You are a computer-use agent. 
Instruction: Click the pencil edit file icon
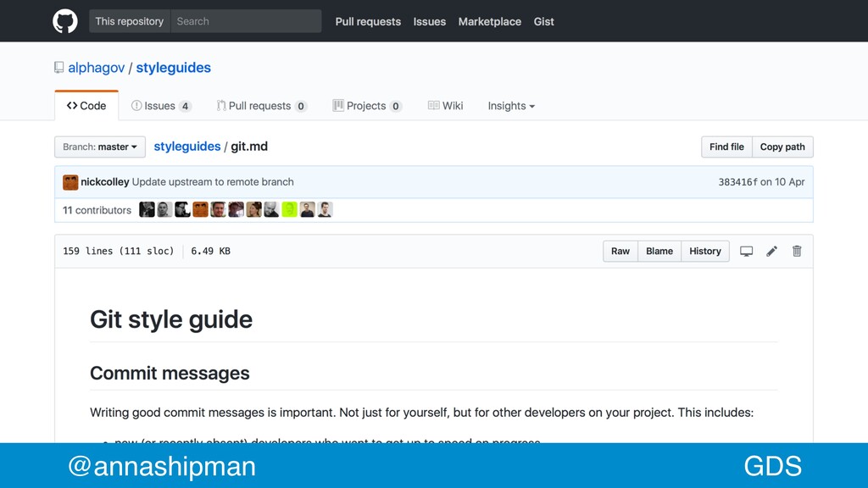771,251
